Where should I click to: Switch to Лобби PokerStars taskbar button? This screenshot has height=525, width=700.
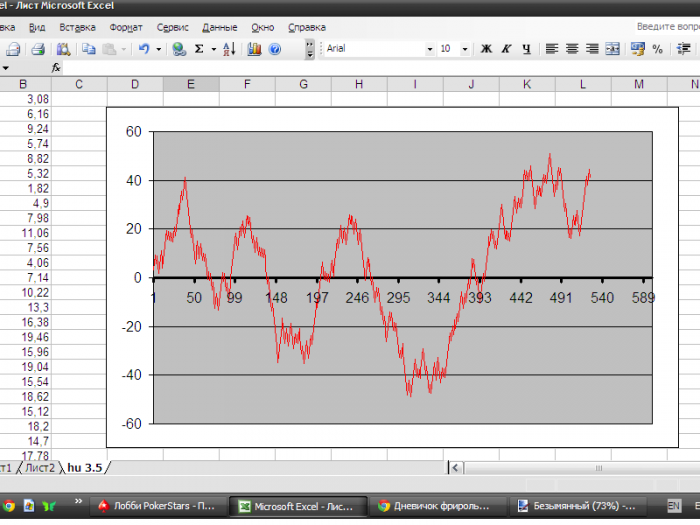pos(158,506)
